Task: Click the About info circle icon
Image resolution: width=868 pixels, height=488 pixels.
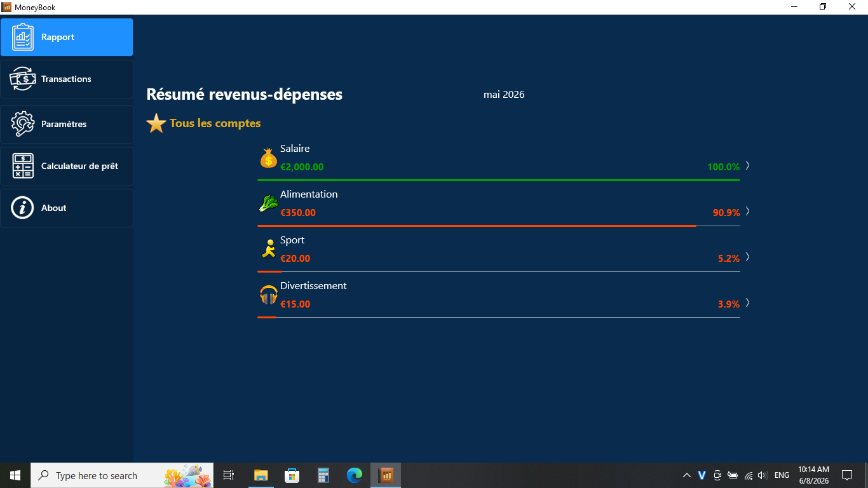Action: [x=23, y=208]
